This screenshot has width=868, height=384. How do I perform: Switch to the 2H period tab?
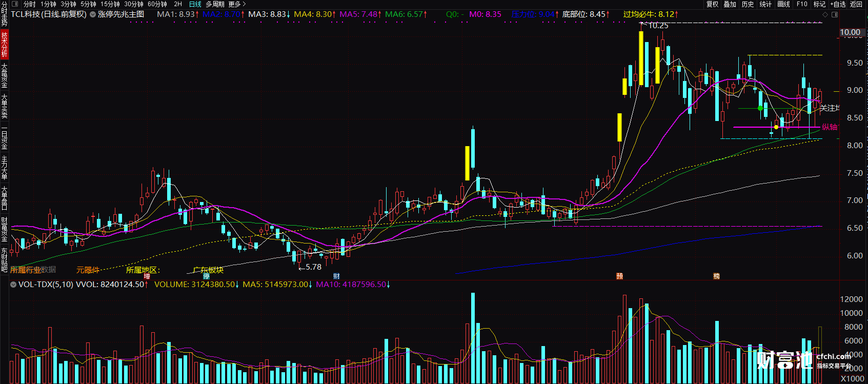point(178,4)
